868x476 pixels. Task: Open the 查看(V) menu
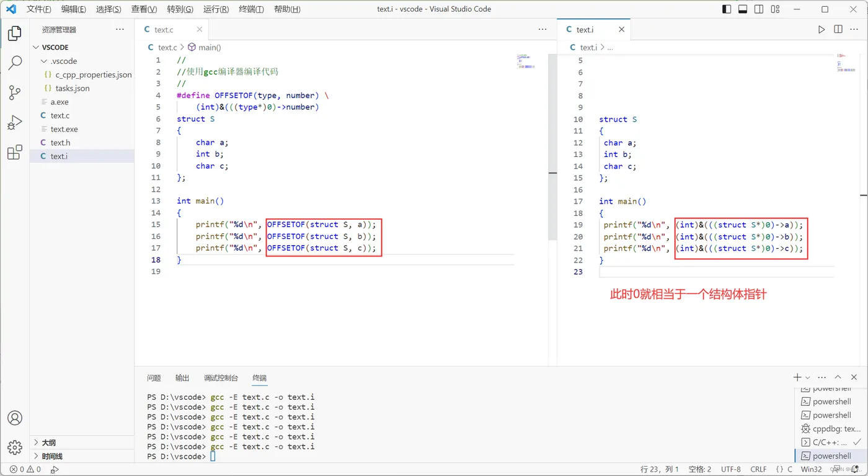click(144, 9)
